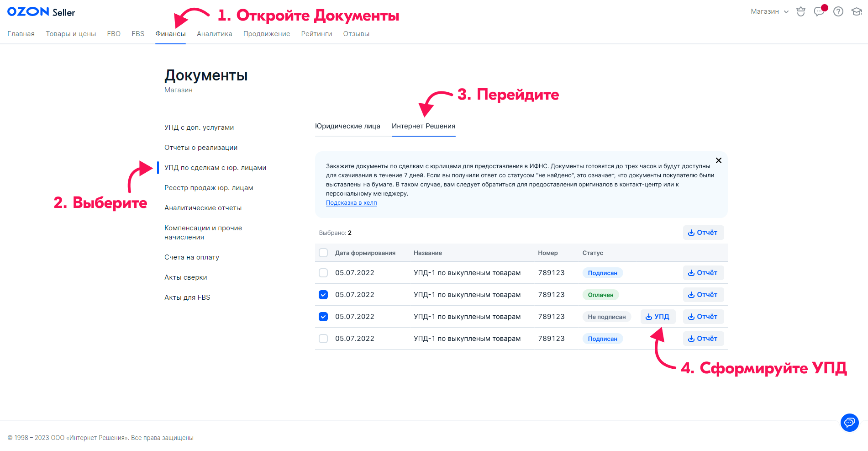868x451 pixels.
Task: Select Реестр продаж юр. лицам in sidebar
Action: point(209,188)
